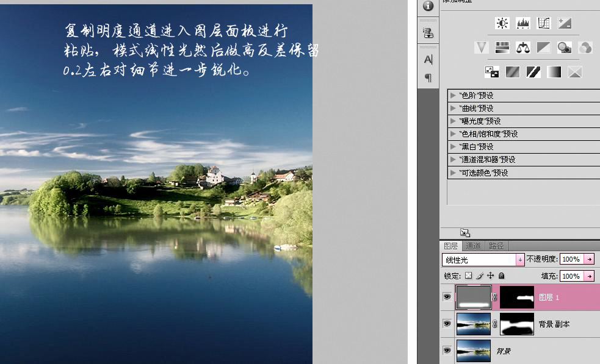Click the link icon on 背景 副本
The image size is (600, 364).
point(495,324)
